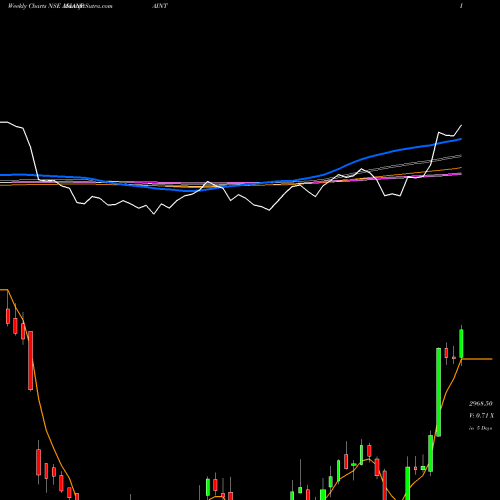Click the volume label "V: 0.71 X"
This screenshot has width=500, height=500.
pyautogui.click(x=481, y=416)
